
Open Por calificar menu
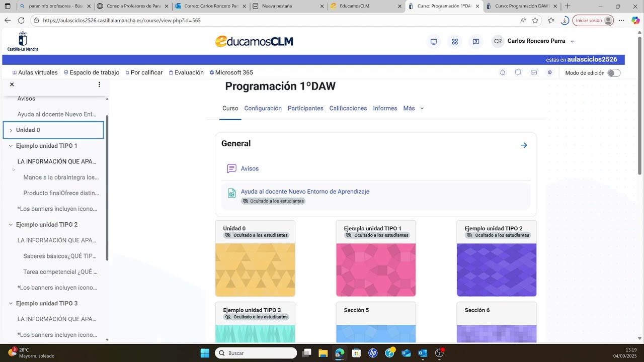144,73
